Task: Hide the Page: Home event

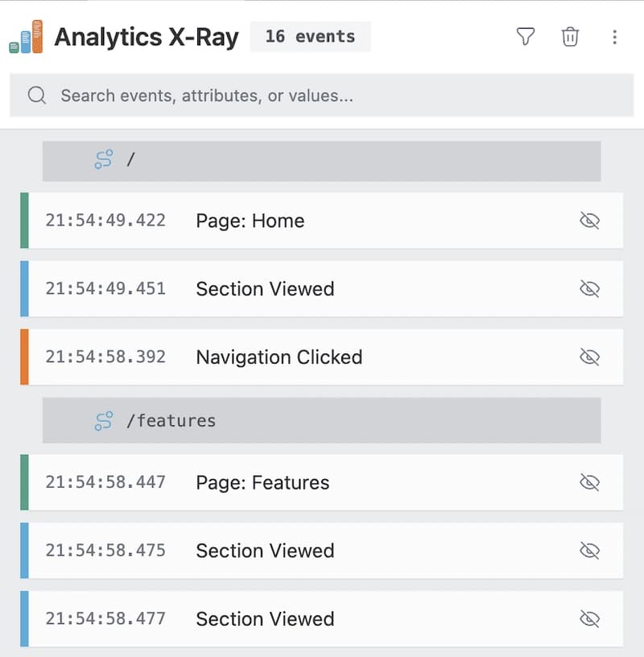Action: click(590, 221)
